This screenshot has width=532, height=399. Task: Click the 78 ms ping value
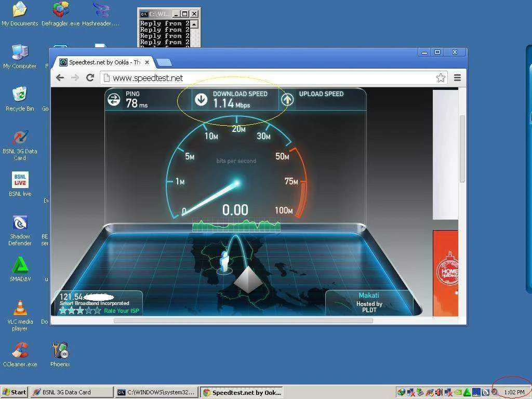pos(137,103)
